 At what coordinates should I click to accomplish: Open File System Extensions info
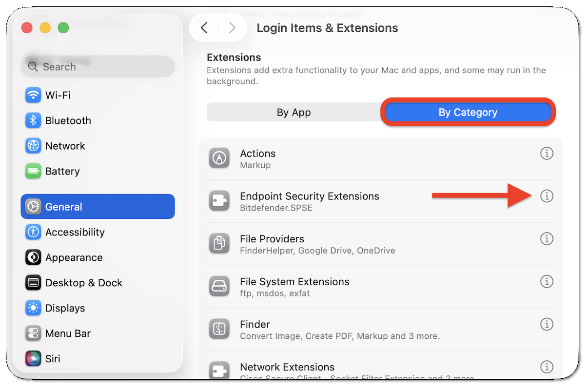point(547,281)
